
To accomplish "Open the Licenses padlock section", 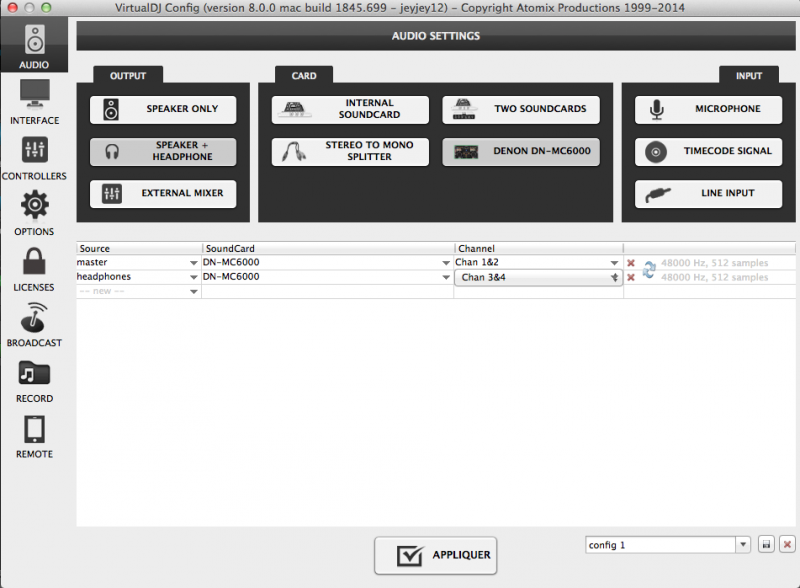I will point(34,269).
